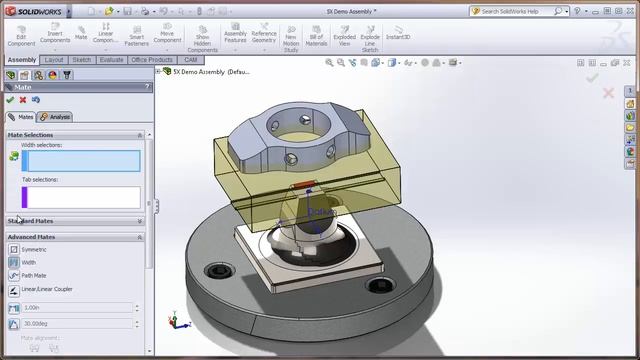This screenshot has height=360, width=640.
Task: Click the multi-mate icon beside Width selections
Action: 14,156
